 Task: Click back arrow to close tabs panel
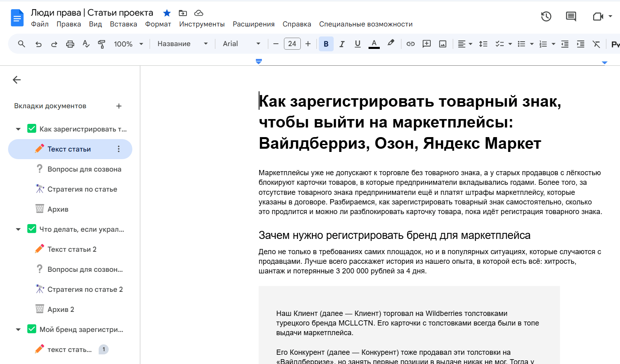17,80
